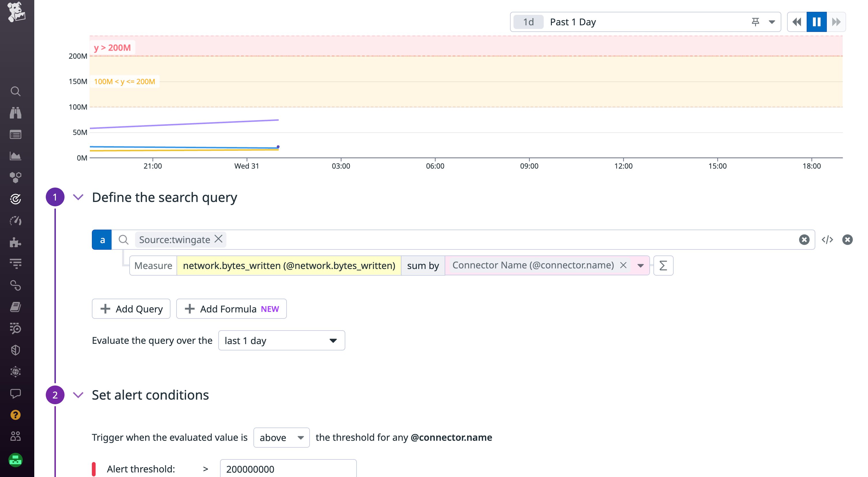This screenshot has height=477, width=868.
Task: Open the Events list icon
Action: coord(16,134)
